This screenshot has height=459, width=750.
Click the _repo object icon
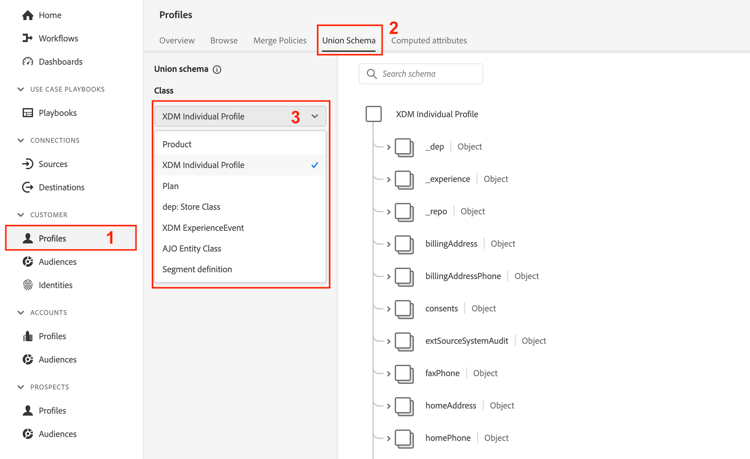pos(404,212)
